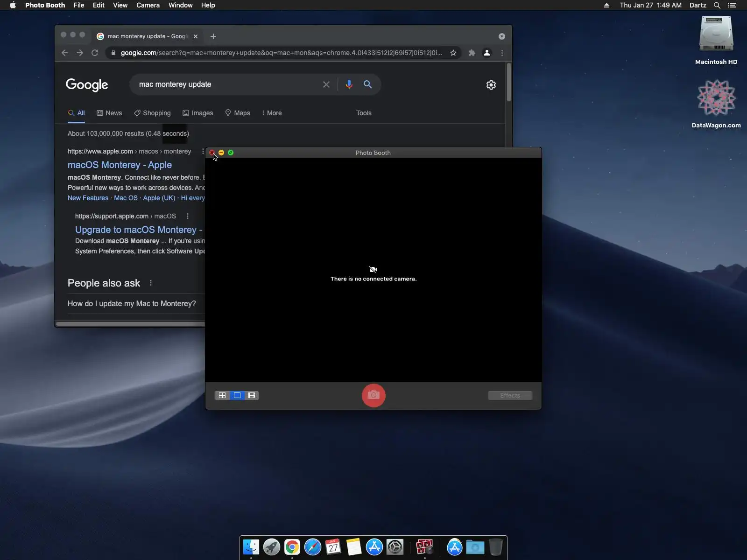This screenshot has width=747, height=560.
Task: Open Spotlight search in menu bar
Action: (x=717, y=5)
